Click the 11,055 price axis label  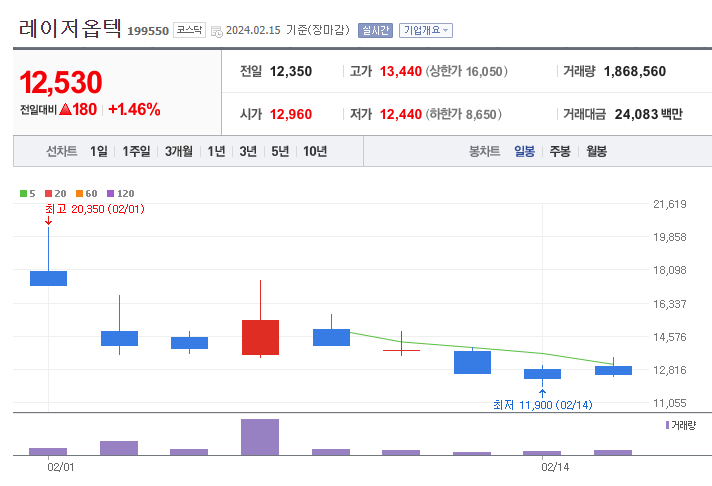pyautogui.click(x=670, y=403)
